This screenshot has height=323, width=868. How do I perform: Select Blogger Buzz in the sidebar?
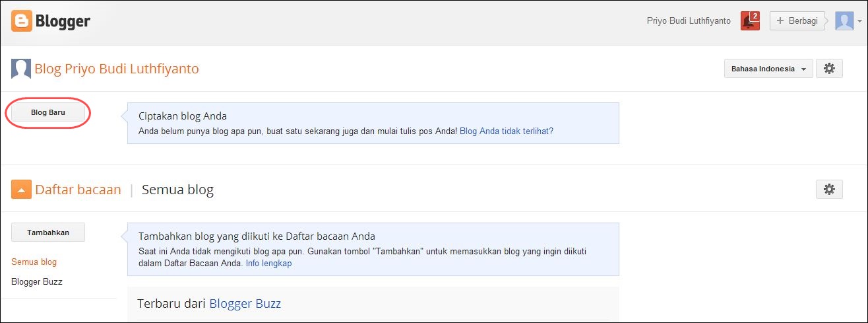coord(37,281)
